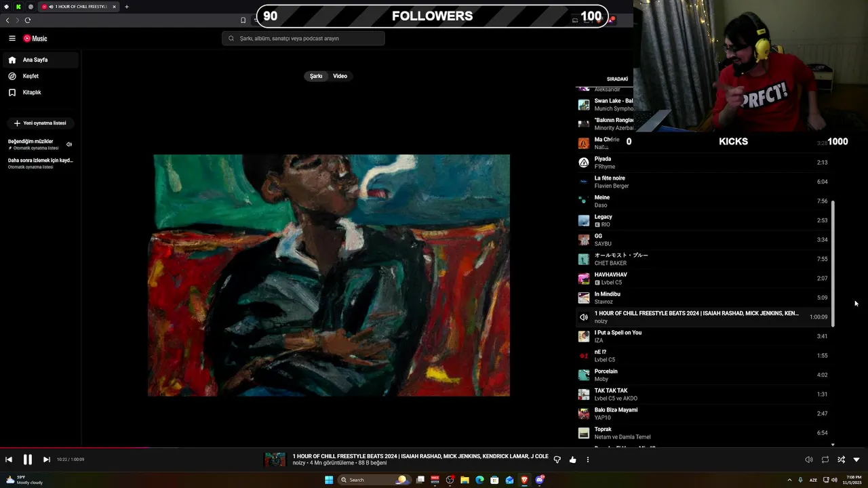Create a new playlist with Yeni oynatma listesi

pyautogui.click(x=40, y=123)
